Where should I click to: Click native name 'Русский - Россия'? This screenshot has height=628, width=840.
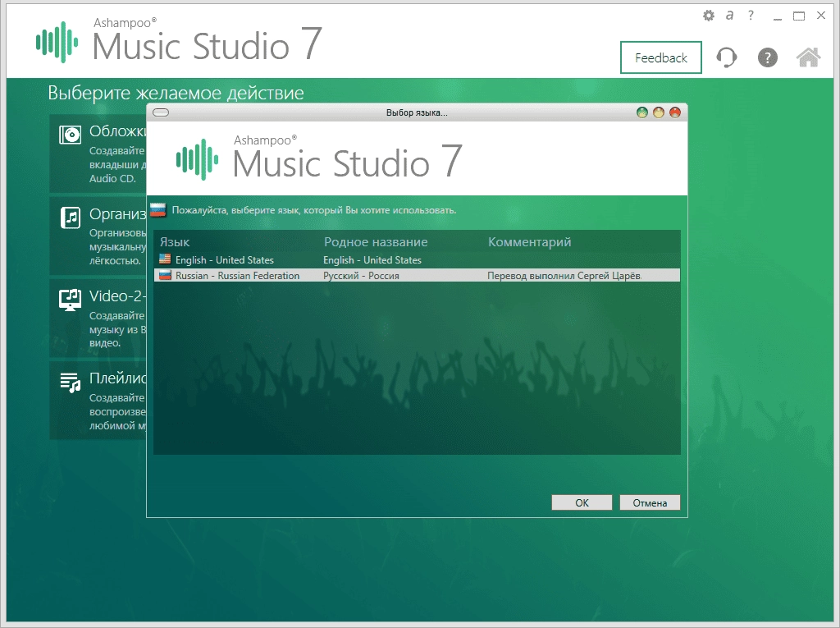[x=361, y=276]
